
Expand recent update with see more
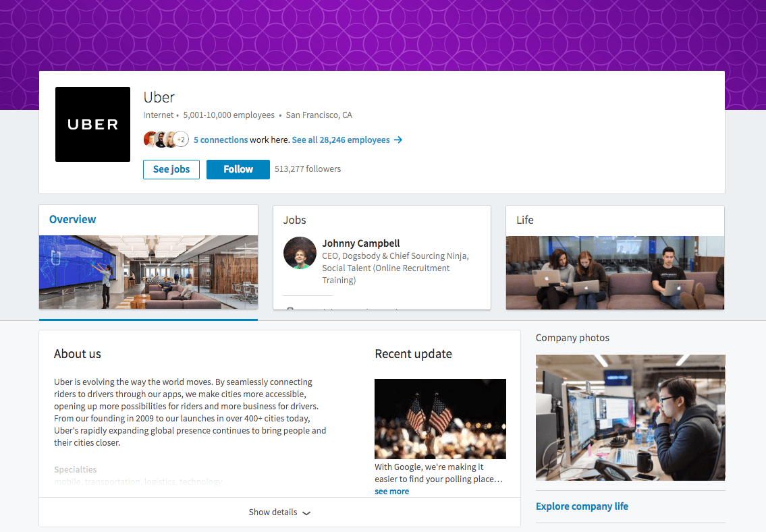[392, 492]
